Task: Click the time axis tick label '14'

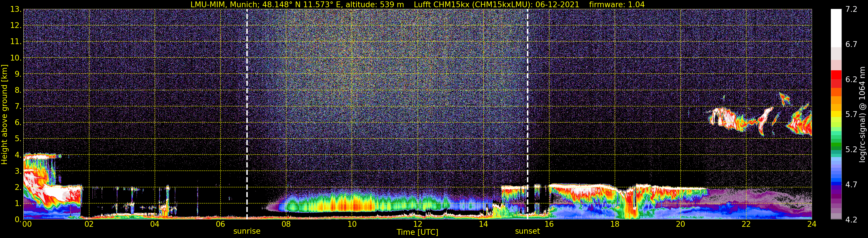Action: click(483, 224)
